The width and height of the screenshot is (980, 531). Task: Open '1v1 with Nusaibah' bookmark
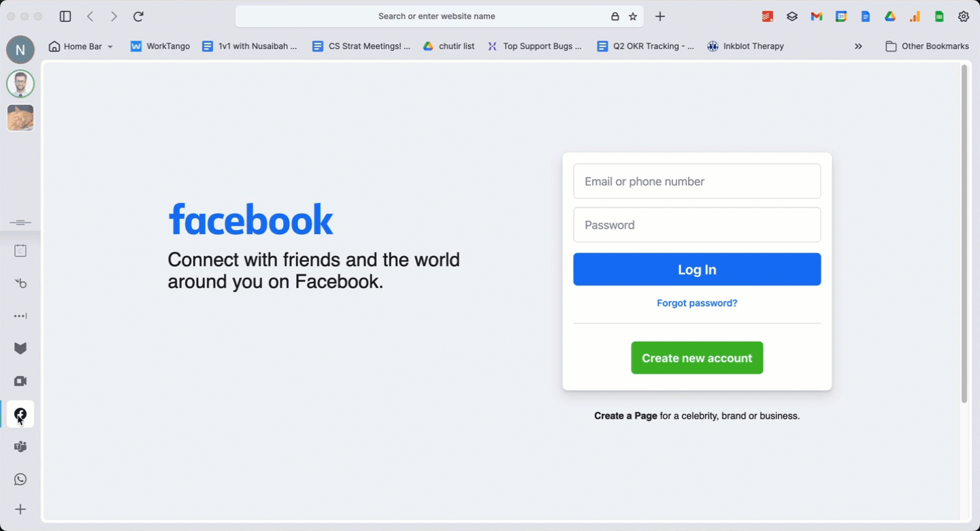point(250,46)
